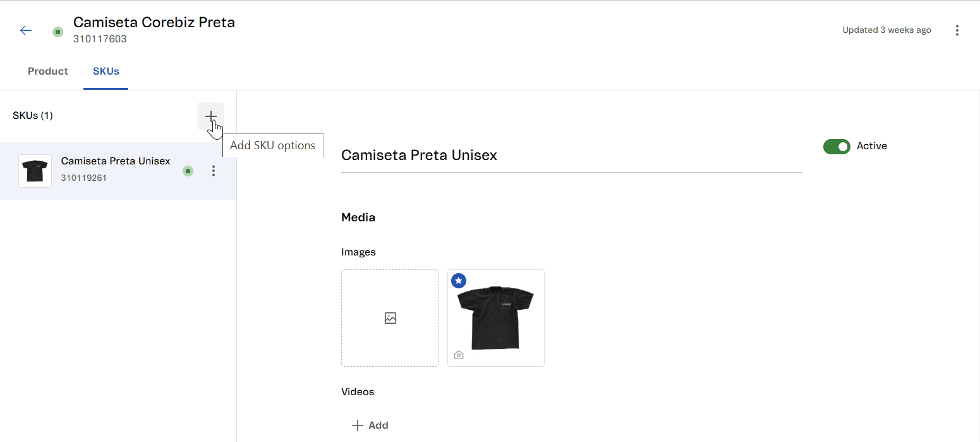Viewport: 980px width, 442px height.
Task: Click the blue star badge on the t-shirt image
Action: pyautogui.click(x=459, y=280)
